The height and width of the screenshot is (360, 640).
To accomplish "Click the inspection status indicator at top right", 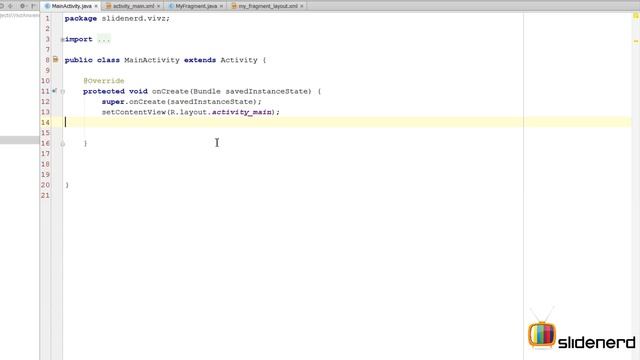I will (x=636, y=16).
